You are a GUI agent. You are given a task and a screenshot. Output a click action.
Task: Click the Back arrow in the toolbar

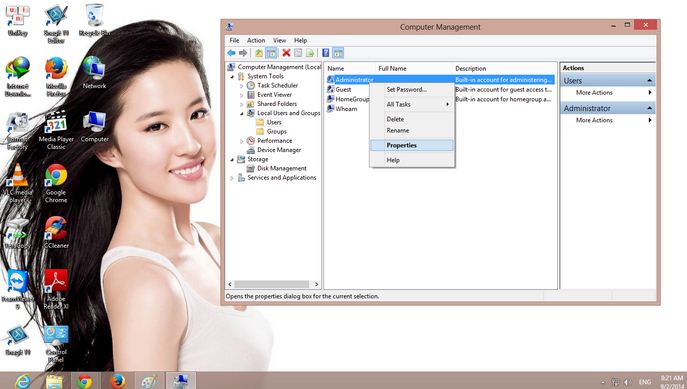(231, 53)
